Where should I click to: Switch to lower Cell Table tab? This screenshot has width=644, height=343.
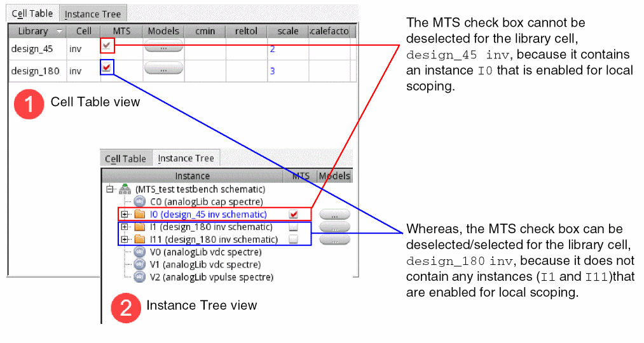coord(126,159)
